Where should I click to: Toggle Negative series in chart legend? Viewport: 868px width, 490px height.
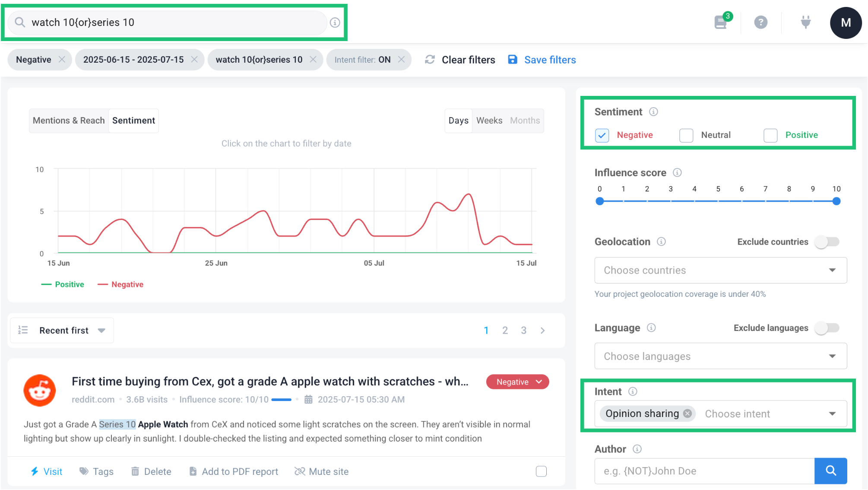point(120,284)
